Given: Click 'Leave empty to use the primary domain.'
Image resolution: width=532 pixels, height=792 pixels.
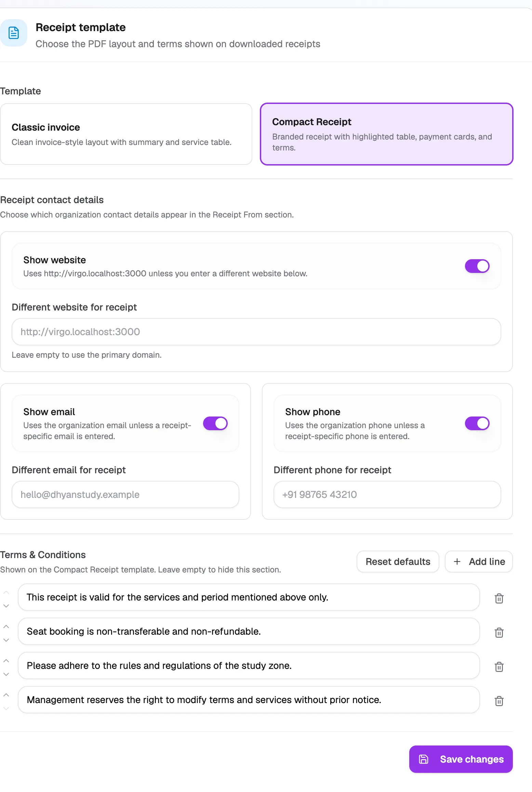Looking at the screenshot, I should 87,355.
